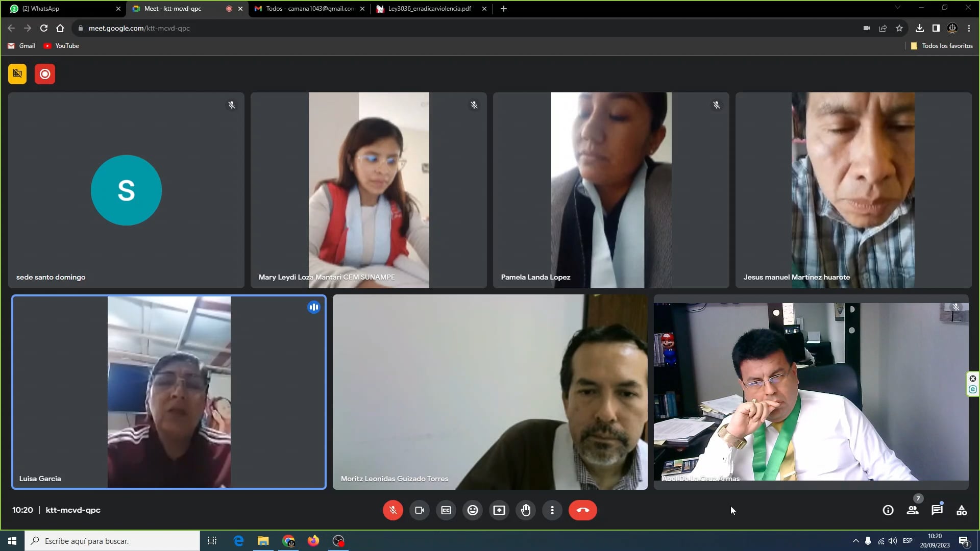
Task: Open the YouTube bookmark
Action: coord(61,46)
